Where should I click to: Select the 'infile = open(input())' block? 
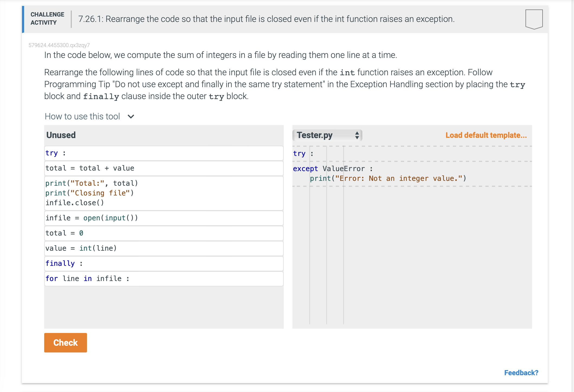(x=164, y=218)
